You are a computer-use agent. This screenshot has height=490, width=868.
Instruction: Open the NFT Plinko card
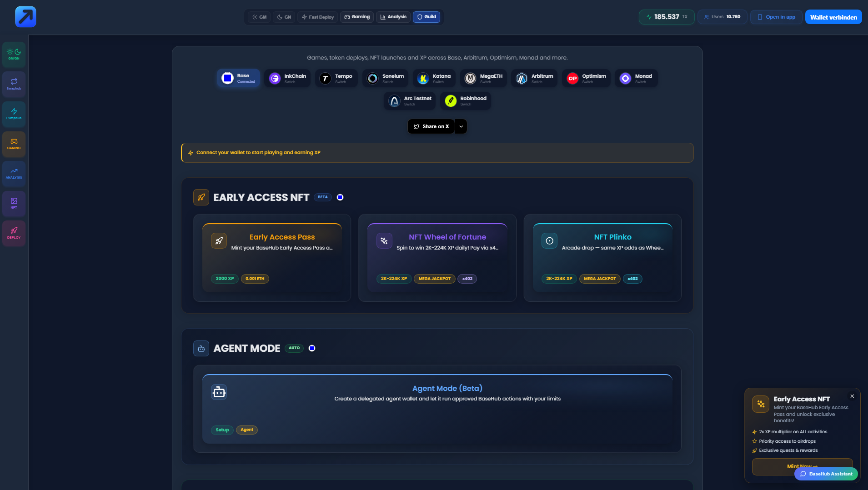point(602,258)
